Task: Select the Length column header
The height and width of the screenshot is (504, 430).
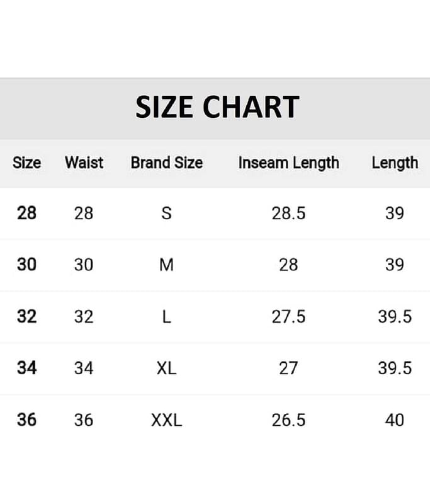Action: point(394,163)
